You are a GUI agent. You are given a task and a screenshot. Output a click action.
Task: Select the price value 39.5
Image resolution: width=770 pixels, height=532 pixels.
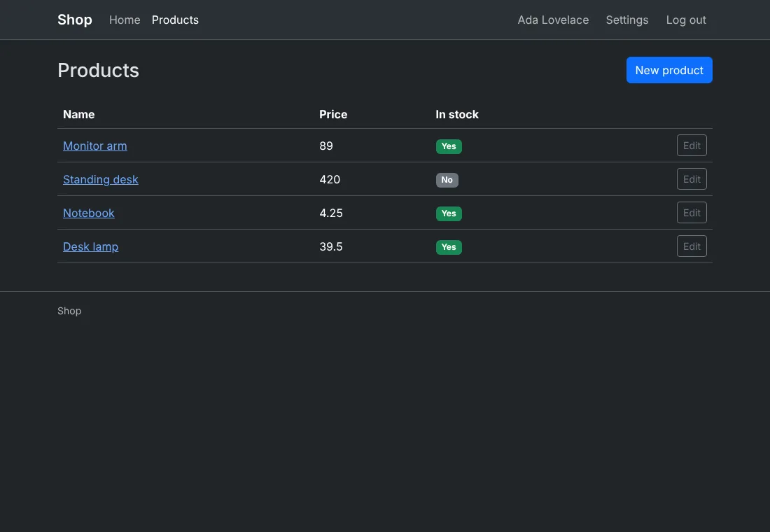click(x=331, y=246)
